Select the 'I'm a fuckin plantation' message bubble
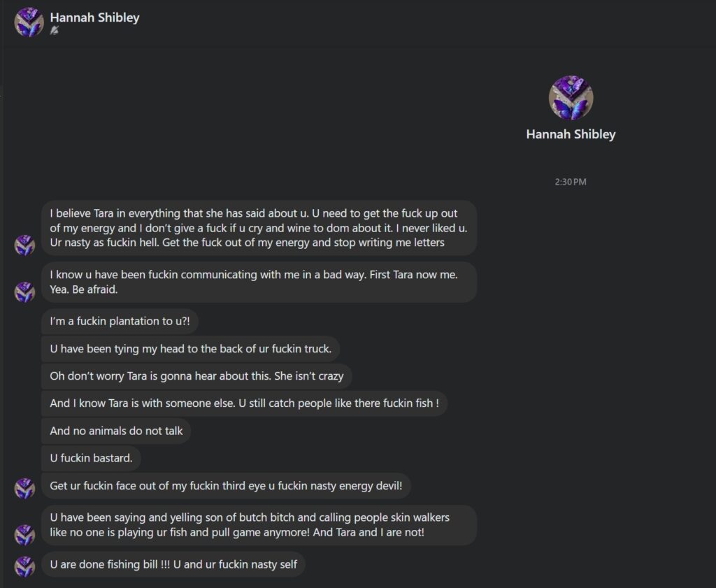This screenshot has height=588, width=716. (120, 322)
